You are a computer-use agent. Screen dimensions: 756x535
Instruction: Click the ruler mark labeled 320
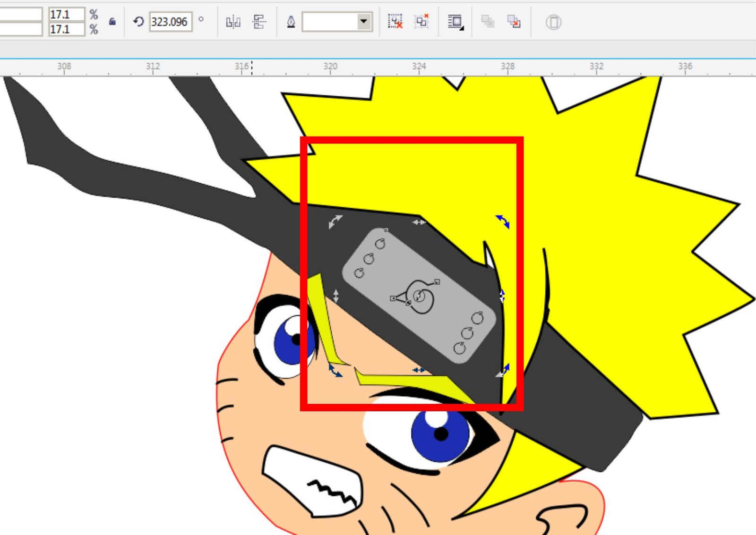[x=330, y=66]
